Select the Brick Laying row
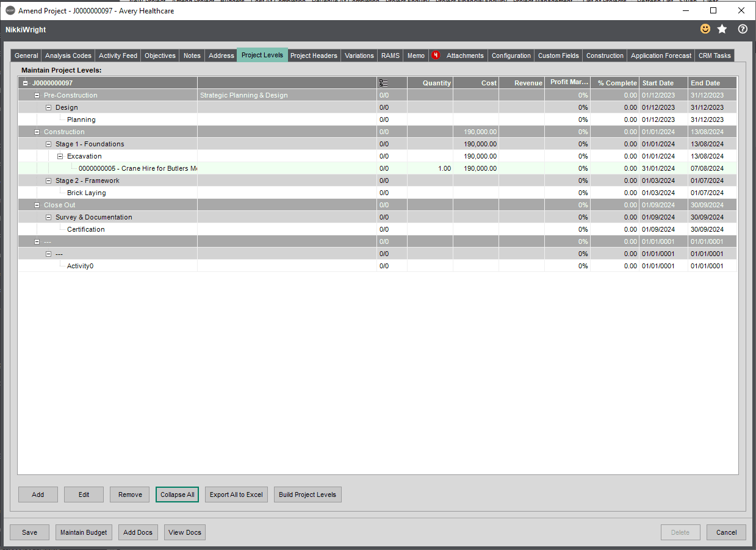 click(x=377, y=193)
